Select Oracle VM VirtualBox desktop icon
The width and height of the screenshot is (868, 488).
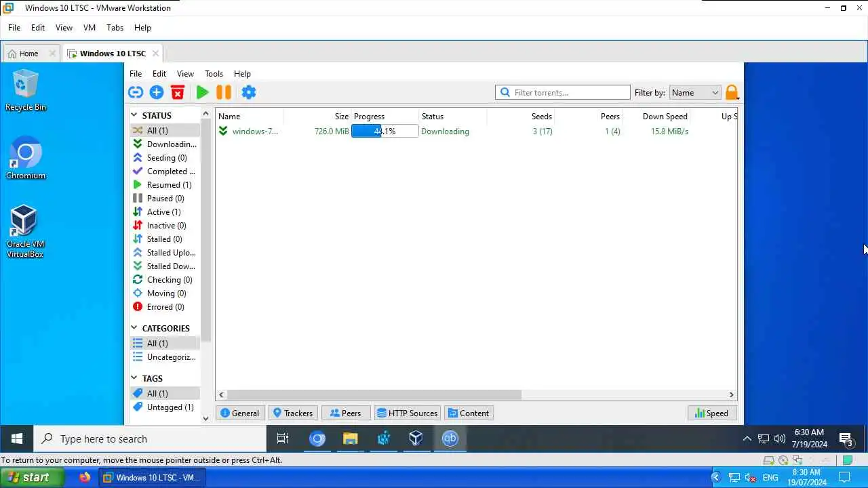[26, 232]
